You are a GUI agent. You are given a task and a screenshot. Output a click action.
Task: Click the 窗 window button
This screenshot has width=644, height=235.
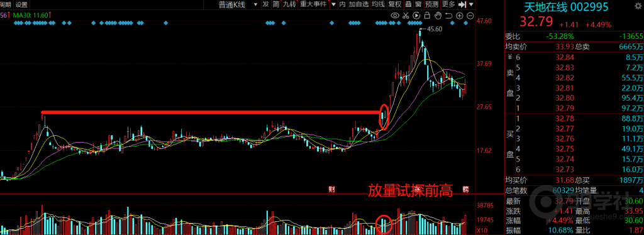point(418,4)
